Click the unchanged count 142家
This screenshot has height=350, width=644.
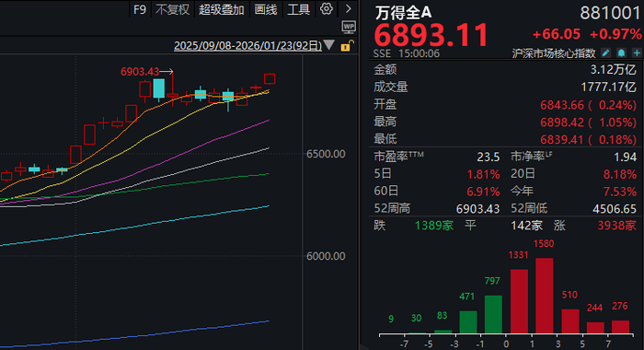(526, 226)
